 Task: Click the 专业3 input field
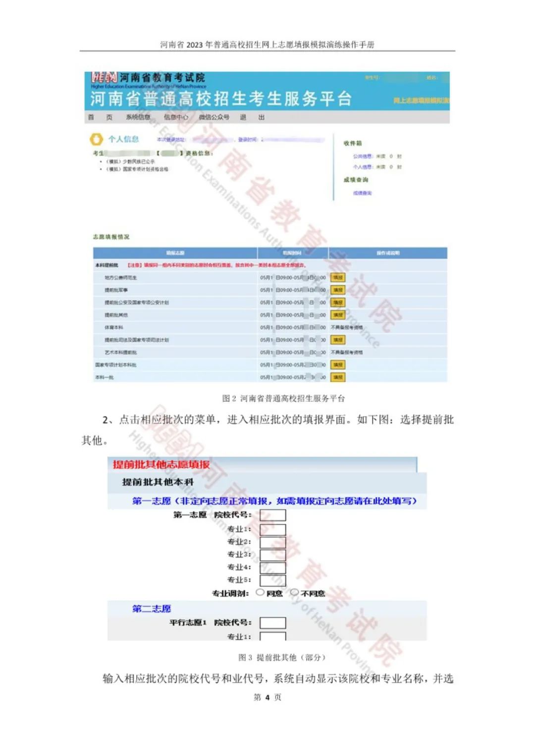click(x=273, y=555)
